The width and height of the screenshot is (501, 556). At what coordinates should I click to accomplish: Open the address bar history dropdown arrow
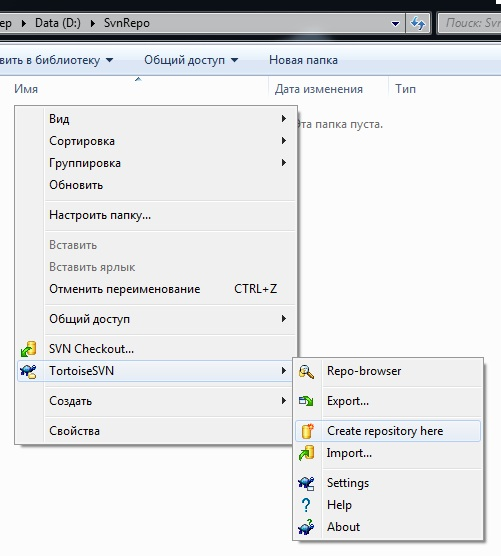(x=395, y=24)
